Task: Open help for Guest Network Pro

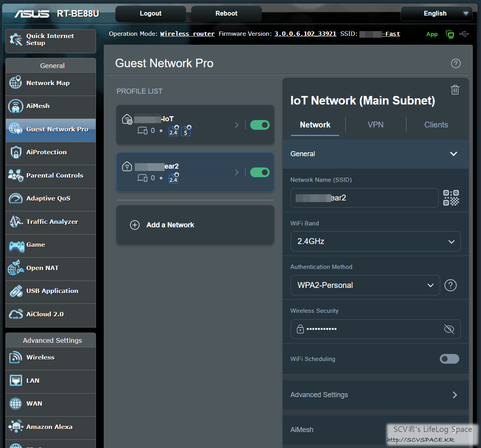Action: [456, 63]
